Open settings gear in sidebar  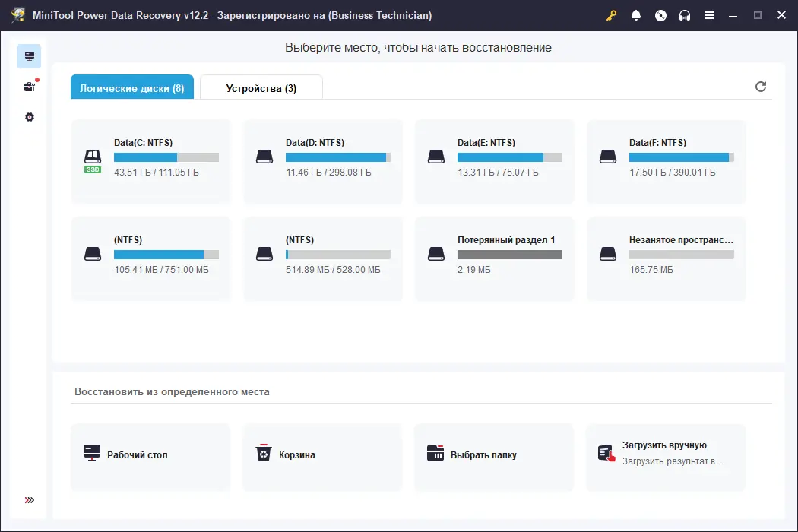pos(30,117)
